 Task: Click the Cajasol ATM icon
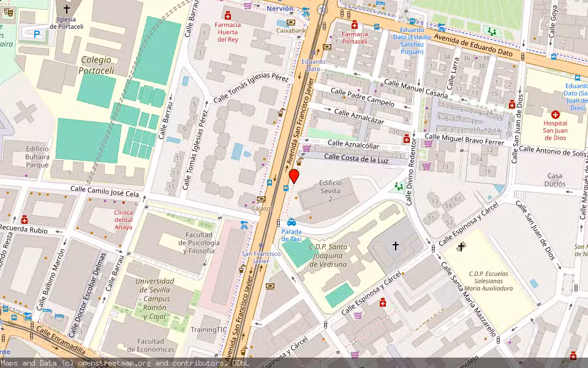click(x=262, y=199)
